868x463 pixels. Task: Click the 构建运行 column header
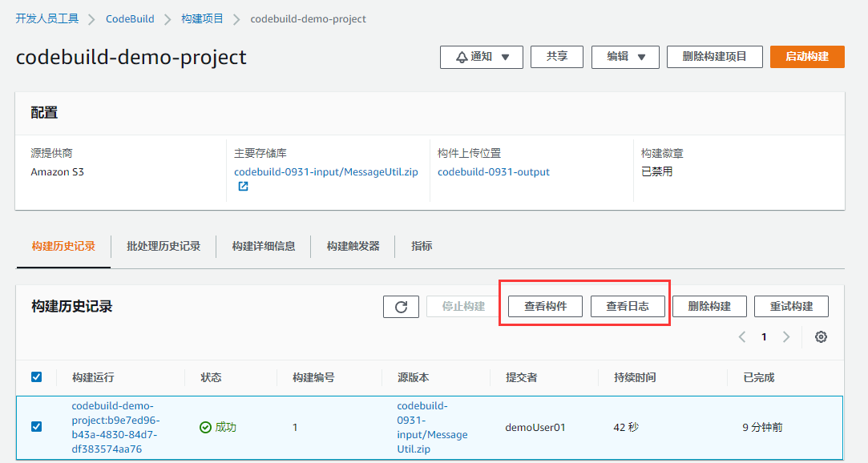pos(93,377)
